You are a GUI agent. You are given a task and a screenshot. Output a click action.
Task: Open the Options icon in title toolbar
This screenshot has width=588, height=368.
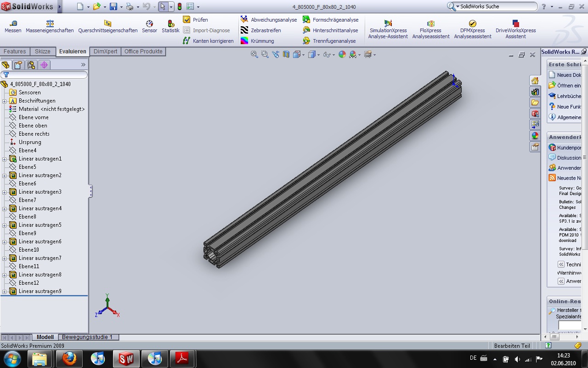[x=190, y=6]
